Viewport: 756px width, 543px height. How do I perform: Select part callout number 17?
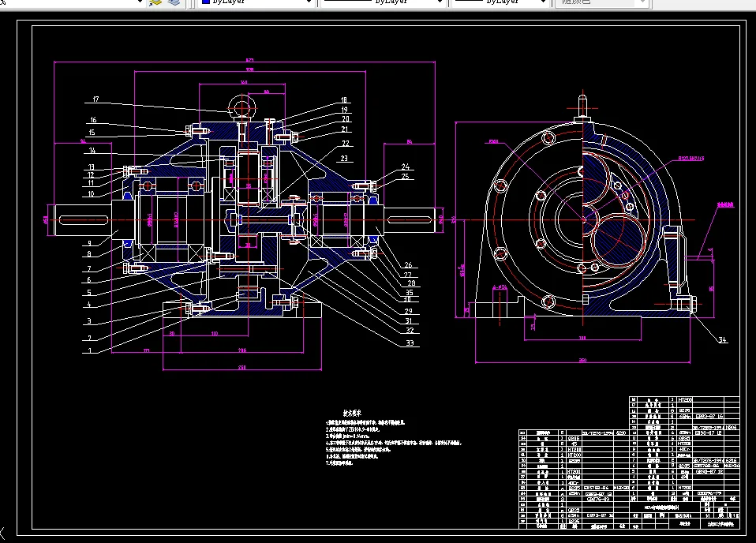[95, 99]
